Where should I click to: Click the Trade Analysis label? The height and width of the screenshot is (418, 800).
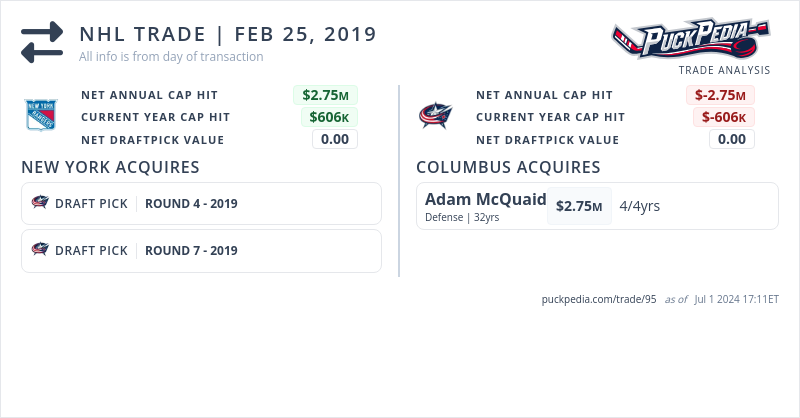coord(724,70)
